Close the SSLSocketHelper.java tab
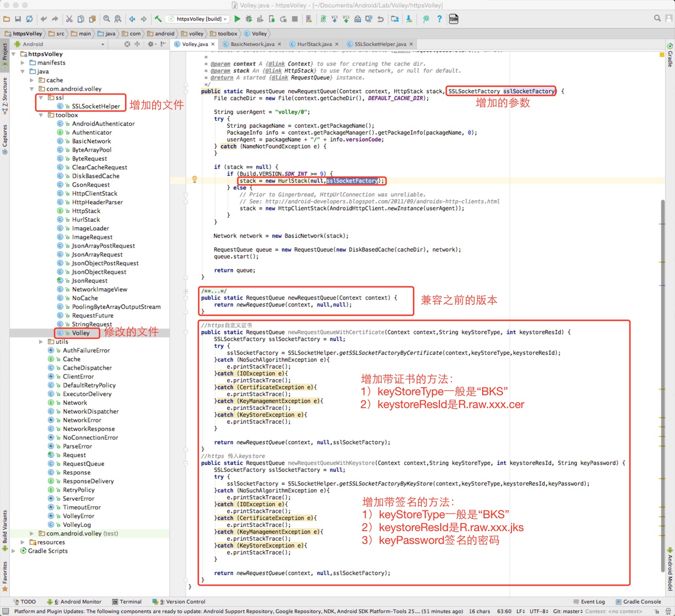This screenshot has height=616, width=675. coord(411,44)
